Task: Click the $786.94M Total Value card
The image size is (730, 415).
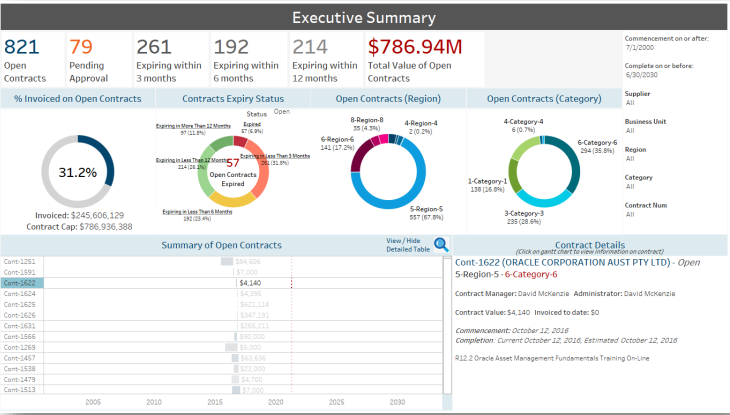Action: click(424, 59)
